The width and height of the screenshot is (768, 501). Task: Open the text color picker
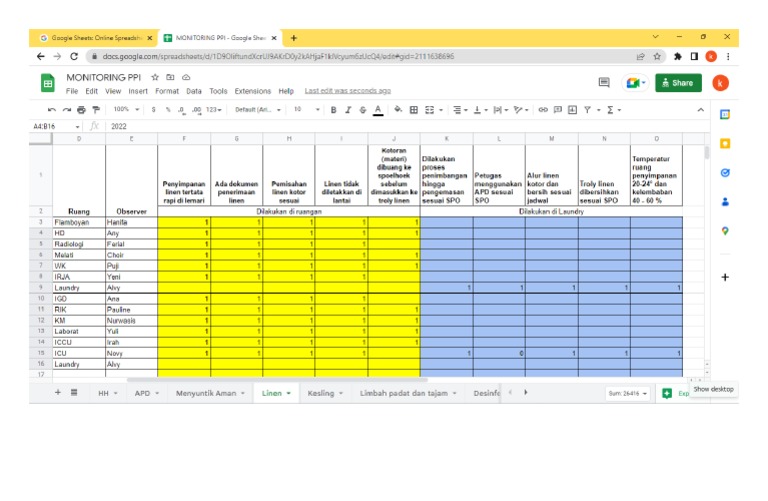tap(378, 111)
